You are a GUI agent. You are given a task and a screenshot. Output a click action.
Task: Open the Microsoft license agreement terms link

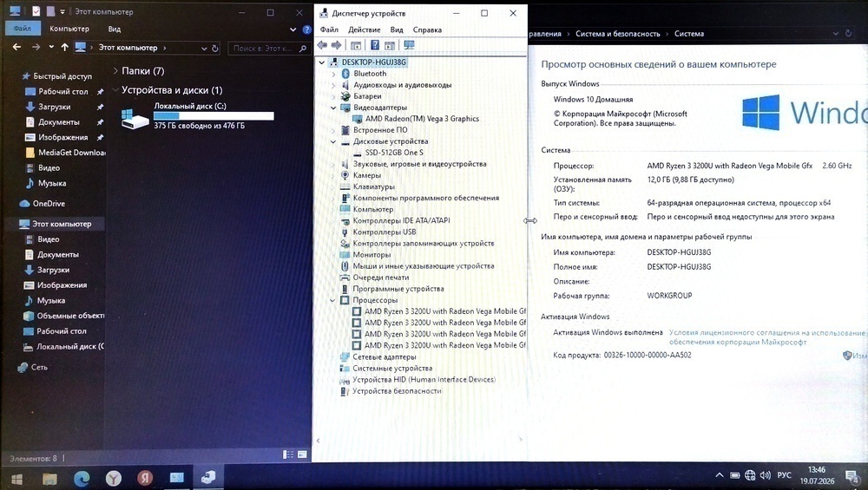click(766, 337)
